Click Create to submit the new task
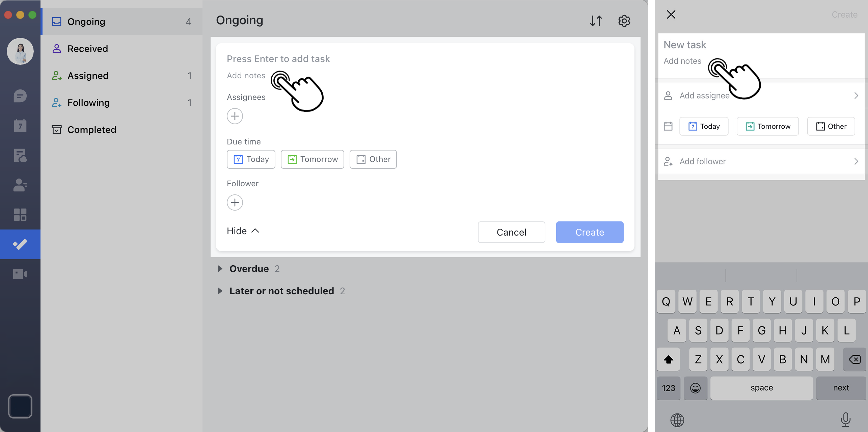868x432 pixels. pyautogui.click(x=590, y=232)
